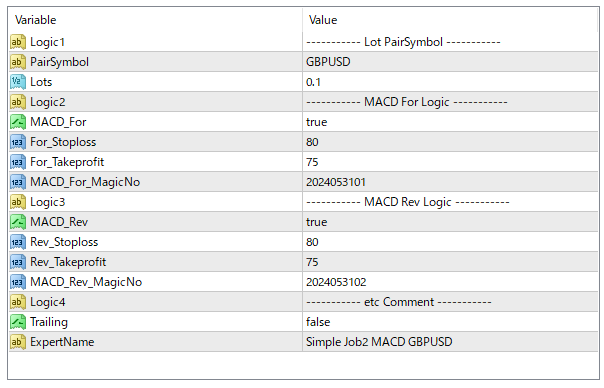This screenshot has height=388, width=604.
Task: Click the boolean icon beside Trailing
Action: [x=18, y=322]
